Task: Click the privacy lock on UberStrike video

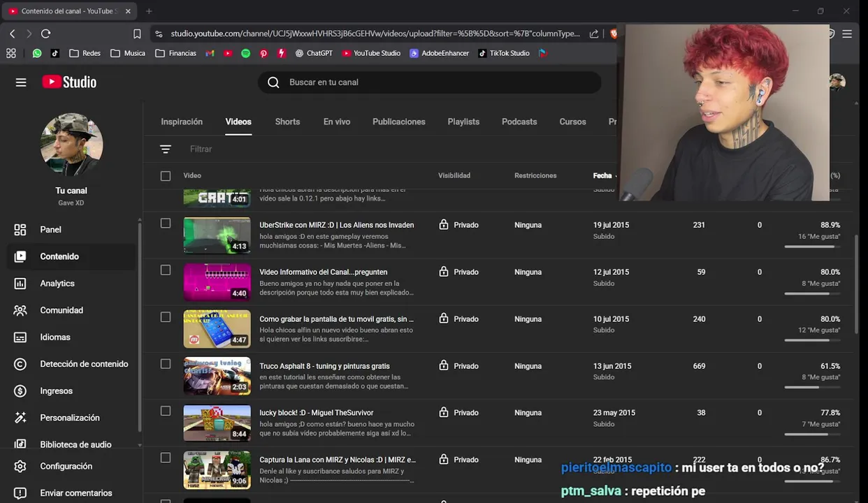Action: click(x=443, y=225)
